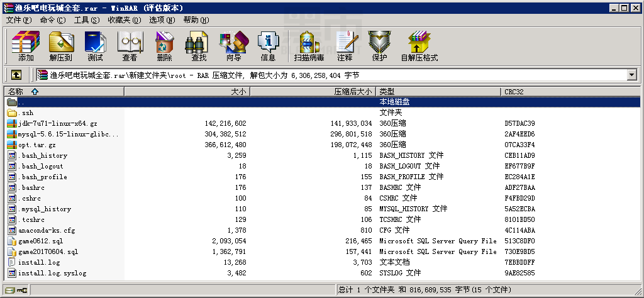The height and width of the screenshot is (298, 644).
Task: Open the File (文件) menu
Action: point(19,19)
